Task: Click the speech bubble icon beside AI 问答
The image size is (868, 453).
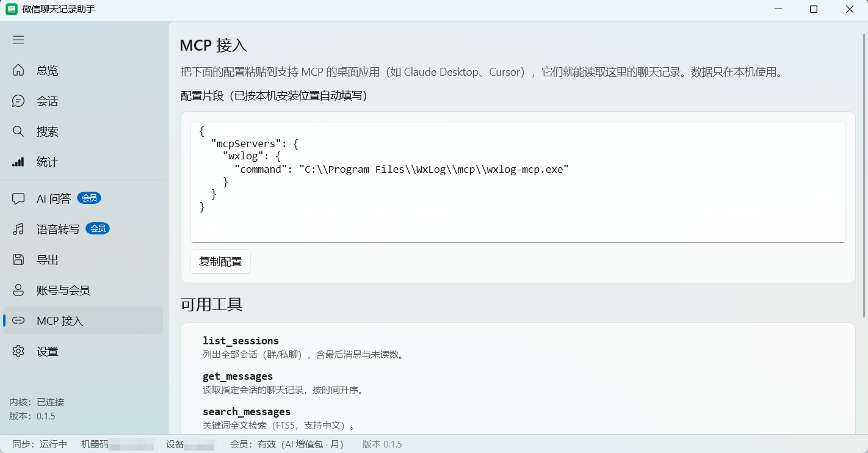Action: [18, 198]
